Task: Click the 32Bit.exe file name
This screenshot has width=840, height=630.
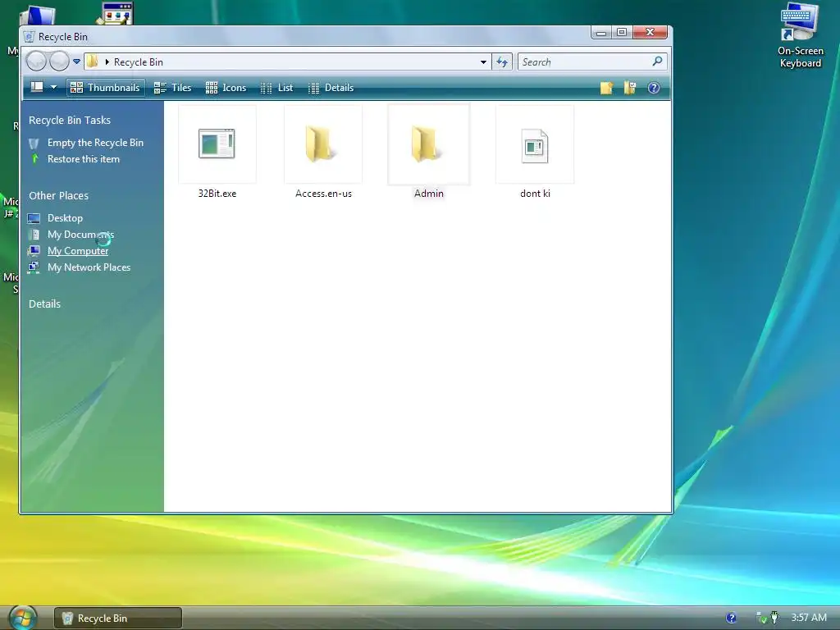Action: pos(217,194)
